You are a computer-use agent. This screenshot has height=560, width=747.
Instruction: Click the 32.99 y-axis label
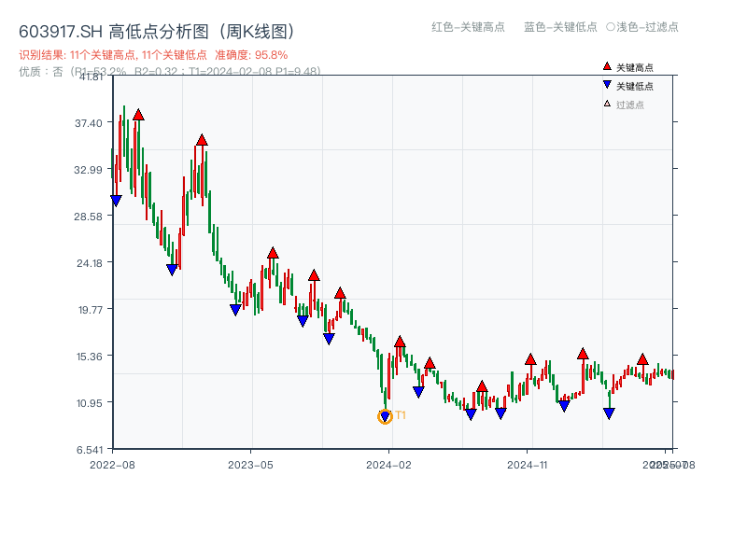pyautogui.click(x=89, y=170)
